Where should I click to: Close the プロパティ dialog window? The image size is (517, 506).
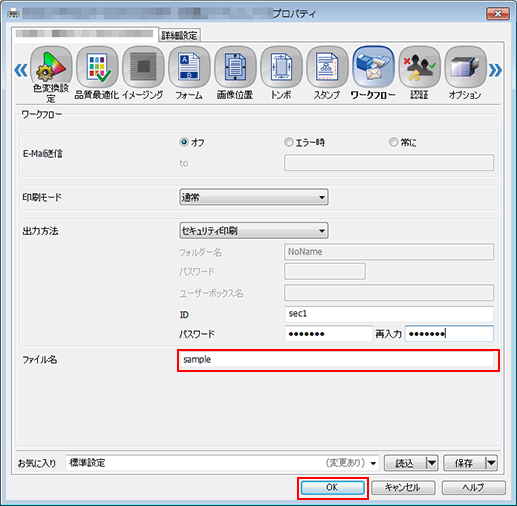(498, 14)
